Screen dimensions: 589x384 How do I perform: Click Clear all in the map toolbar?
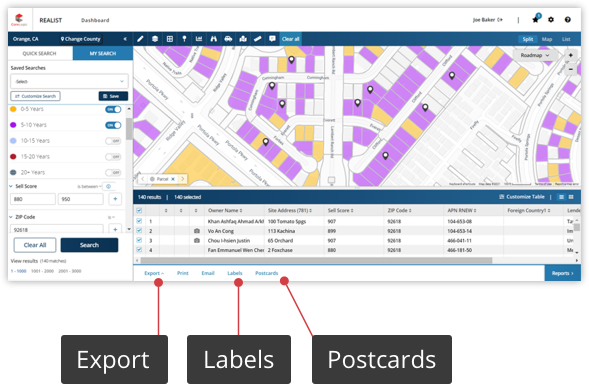[x=290, y=39]
